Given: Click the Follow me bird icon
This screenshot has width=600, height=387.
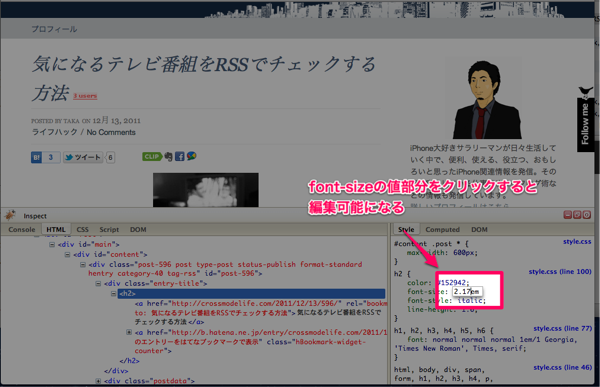Looking at the screenshot, I should click(585, 91).
